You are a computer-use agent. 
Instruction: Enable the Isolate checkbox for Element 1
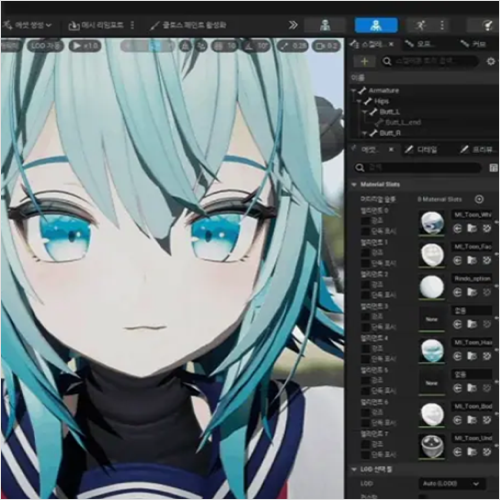[x=366, y=263]
